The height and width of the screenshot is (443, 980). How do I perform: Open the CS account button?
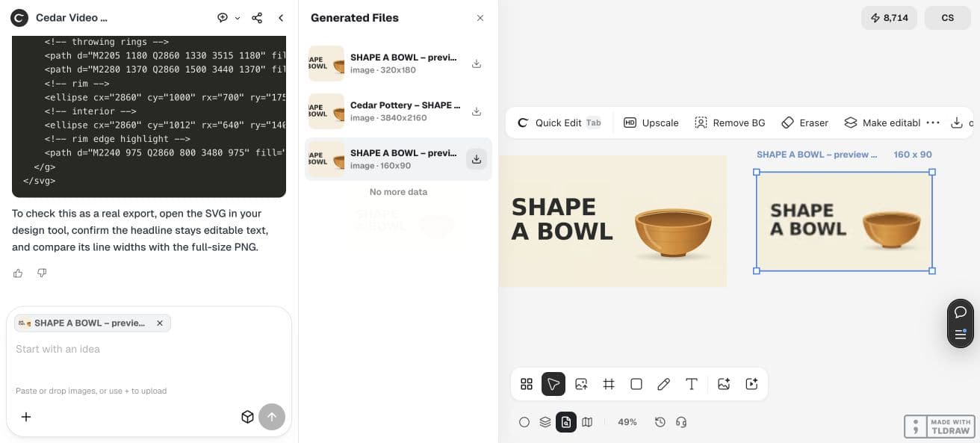(x=948, y=18)
